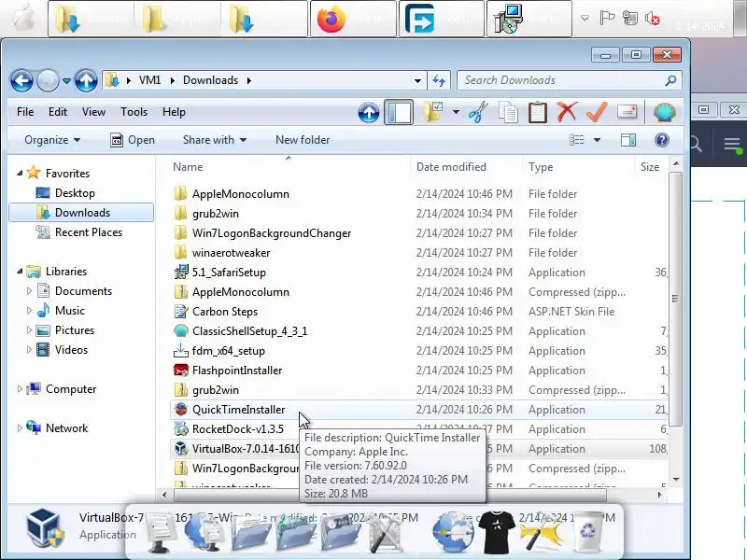This screenshot has height=560, width=747.
Task: Click the Cut scissors icon
Action: 478,112
